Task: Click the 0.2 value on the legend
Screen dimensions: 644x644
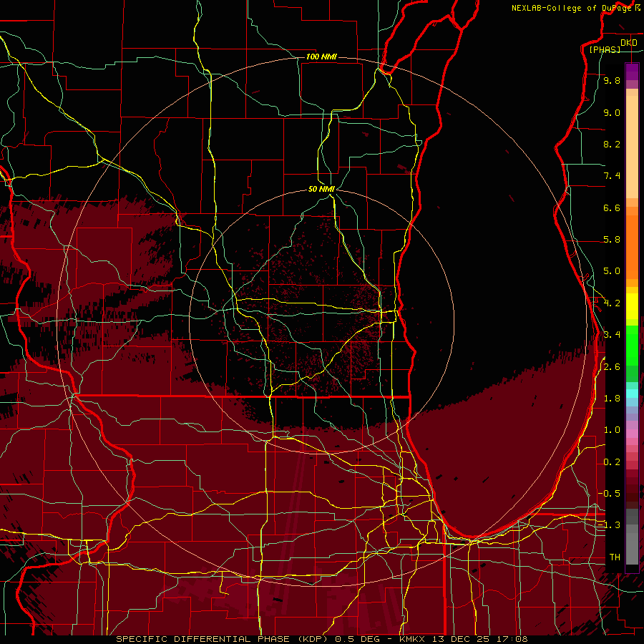Action: [612, 462]
